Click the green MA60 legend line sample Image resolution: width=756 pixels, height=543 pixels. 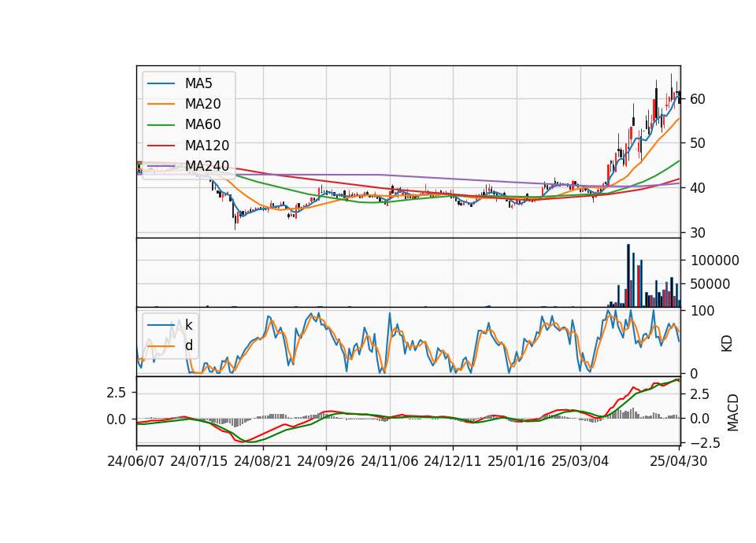tap(161, 125)
